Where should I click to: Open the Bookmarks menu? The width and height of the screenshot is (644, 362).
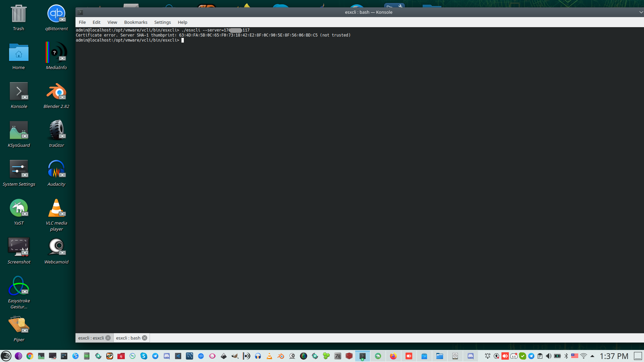[136, 22]
